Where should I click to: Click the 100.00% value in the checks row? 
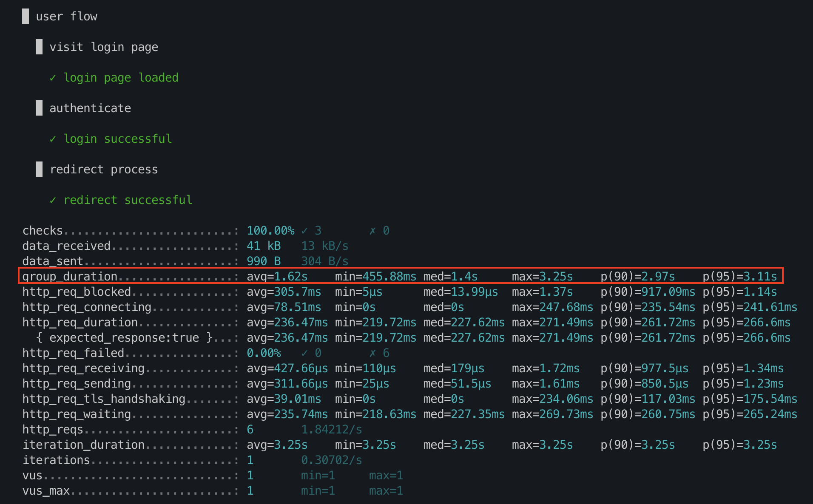tap(270, 231)
